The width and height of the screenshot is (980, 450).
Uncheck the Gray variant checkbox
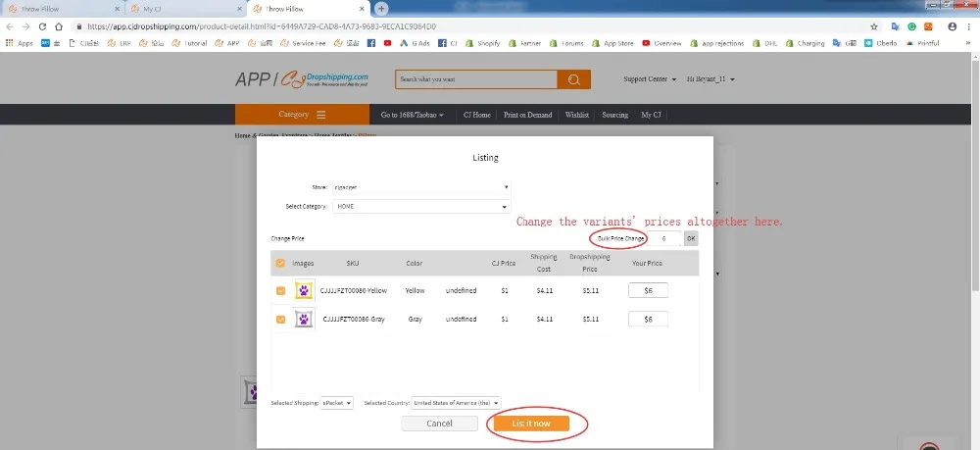point(280,319)
